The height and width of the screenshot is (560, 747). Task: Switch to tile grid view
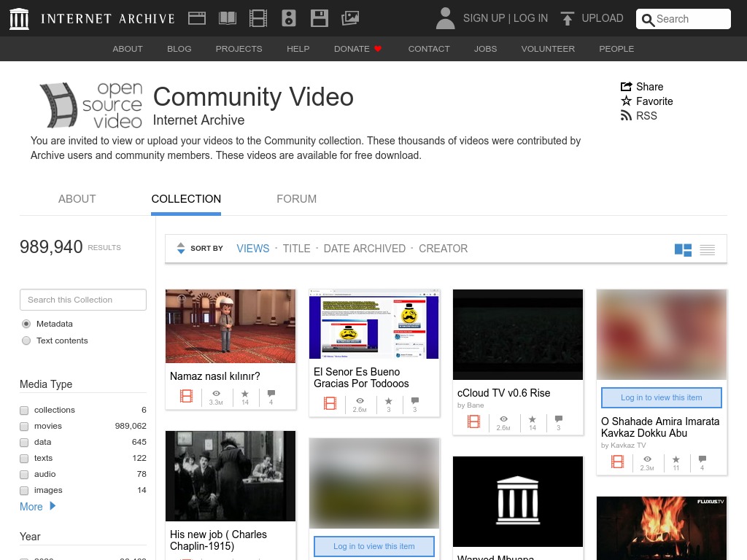point(683,249)
